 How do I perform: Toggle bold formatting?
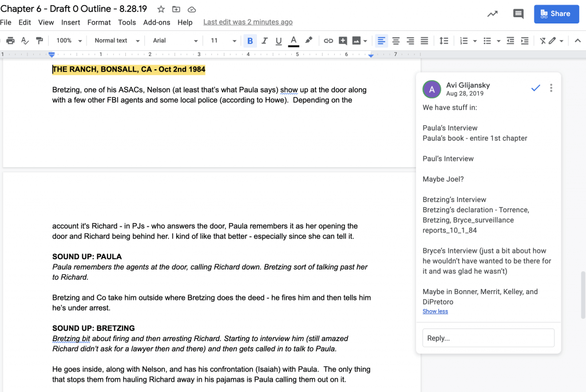[250, 41]
